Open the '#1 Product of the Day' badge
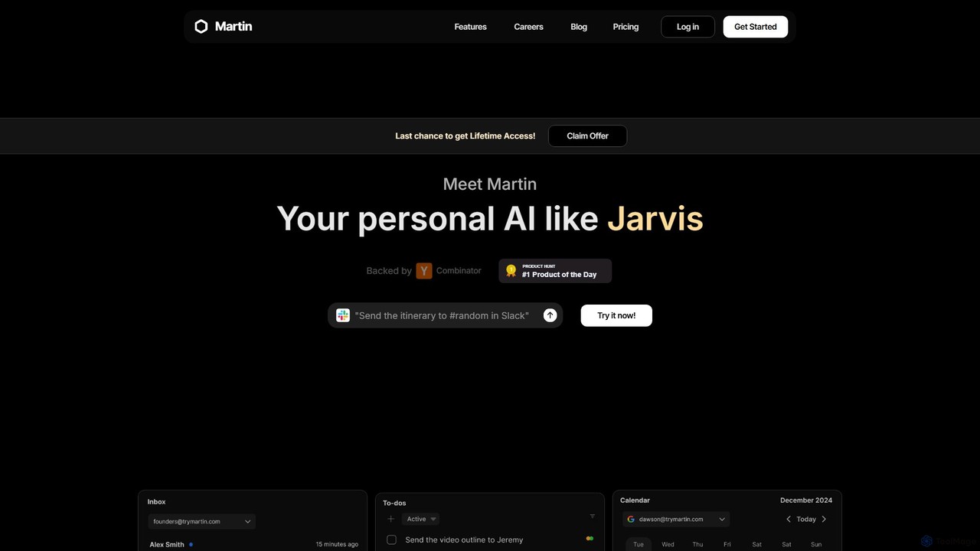Viewport: 980px width, 551px height. click(555, 271)
